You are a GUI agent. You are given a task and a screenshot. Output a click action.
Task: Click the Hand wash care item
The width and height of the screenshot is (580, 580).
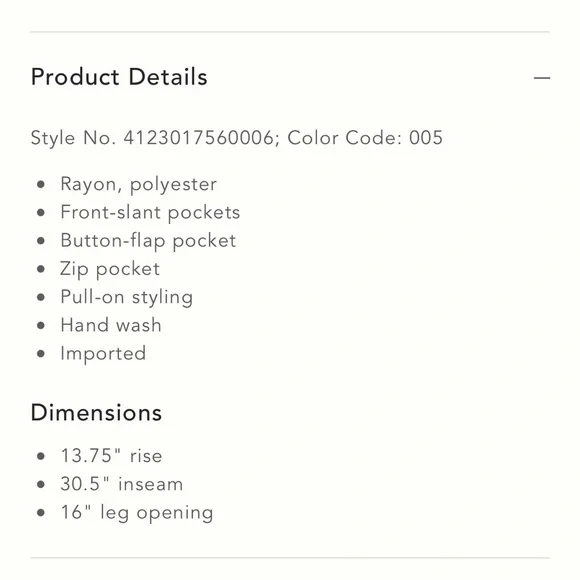pos(111,325)
